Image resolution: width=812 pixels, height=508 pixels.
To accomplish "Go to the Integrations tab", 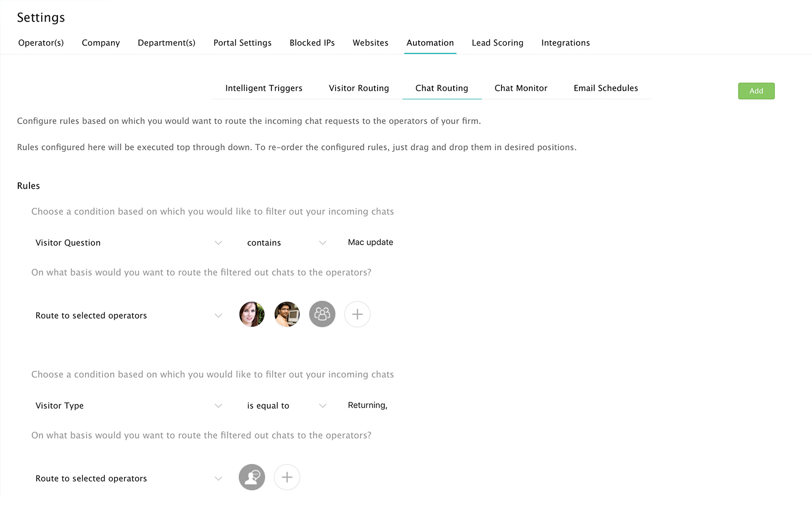I will (x=565, y=43).
